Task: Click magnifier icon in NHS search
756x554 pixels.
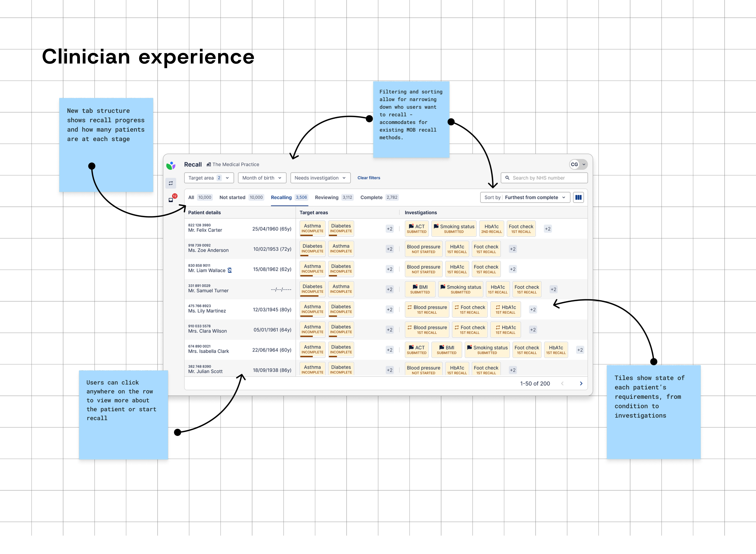Action: pos(507,178)
